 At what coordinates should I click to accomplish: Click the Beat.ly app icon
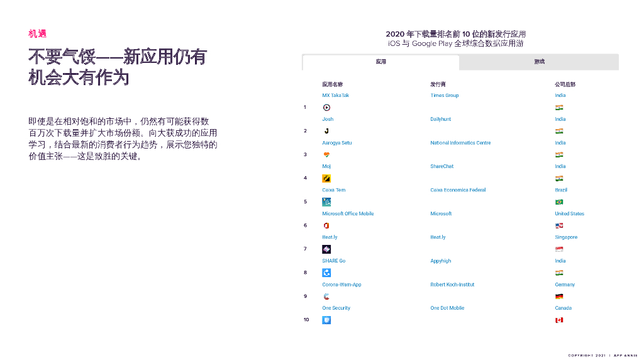pyautogui.click(x=326, y=249)
